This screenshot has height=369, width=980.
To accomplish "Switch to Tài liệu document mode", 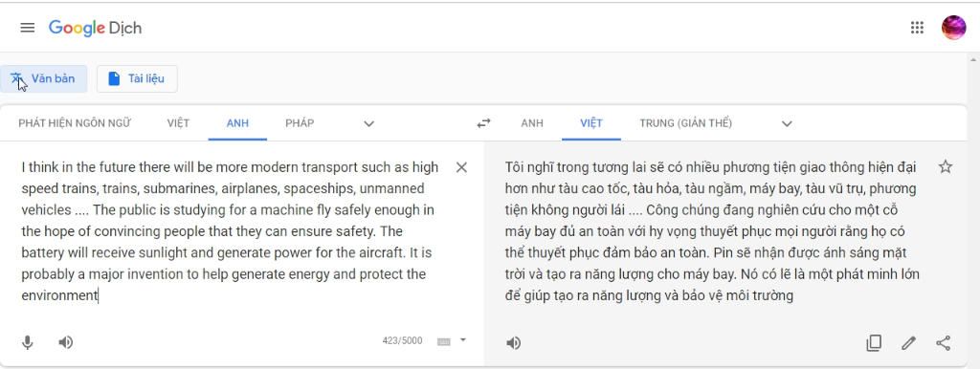I will coord(137,78).
